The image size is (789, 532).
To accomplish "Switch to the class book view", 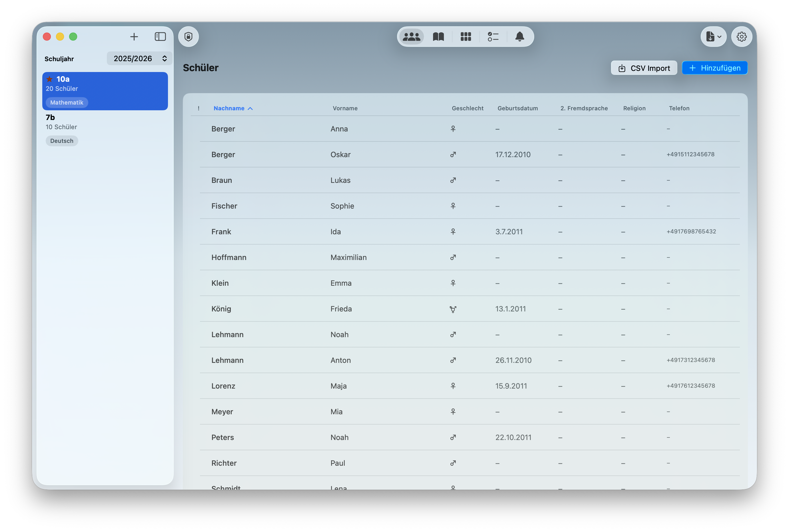I will point(438,37).
